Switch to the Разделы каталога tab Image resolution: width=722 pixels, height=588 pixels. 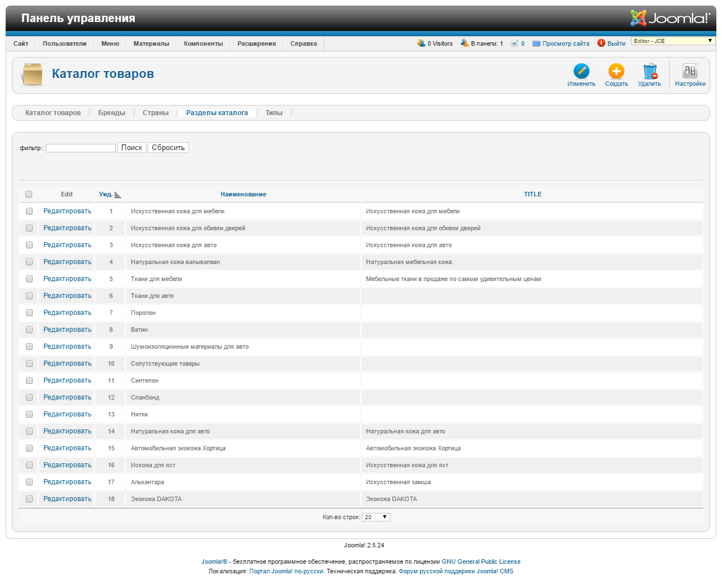coord(217,113)
